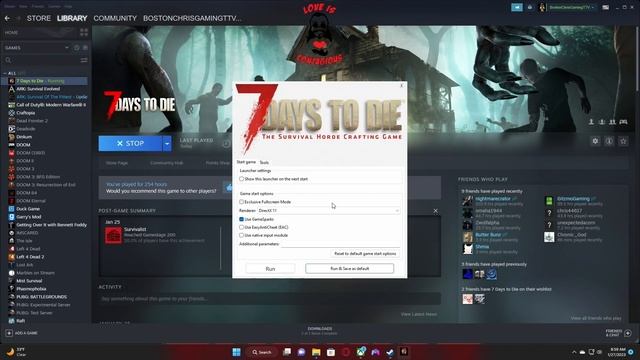
Task: Go to library Home
Action: coord(11,33)
